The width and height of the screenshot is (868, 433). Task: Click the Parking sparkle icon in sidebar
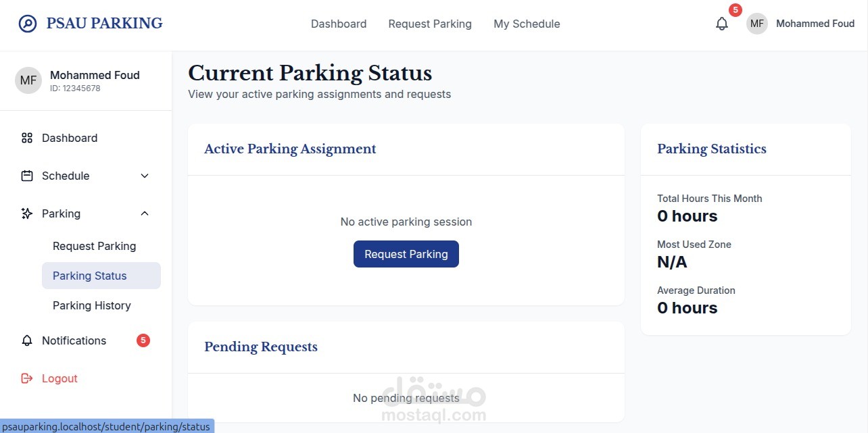[x=27, y=213]
